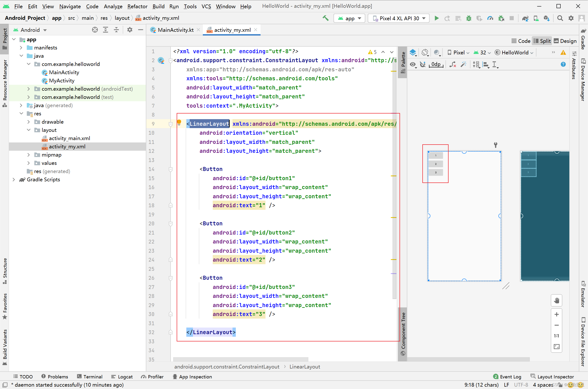Click the Sync Project with Gradle icon

pos(525,18)
